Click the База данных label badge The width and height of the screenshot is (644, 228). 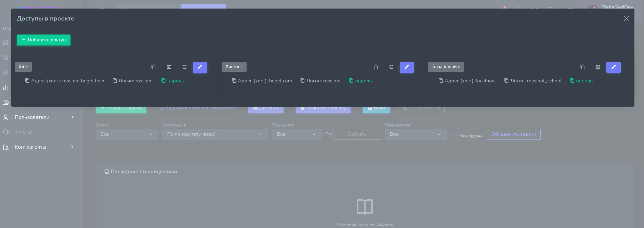click(446, 67)
